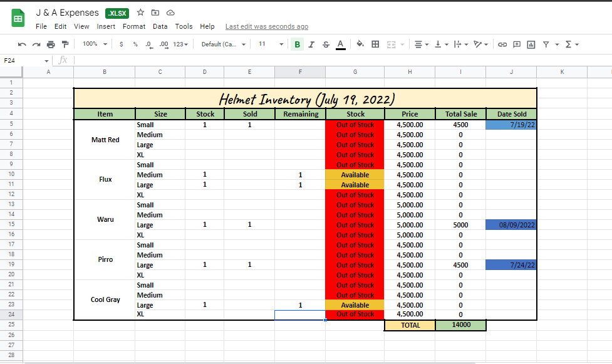Open the Functions sigma dropdown
Screen dimensions: 612x364
point(572,44)
